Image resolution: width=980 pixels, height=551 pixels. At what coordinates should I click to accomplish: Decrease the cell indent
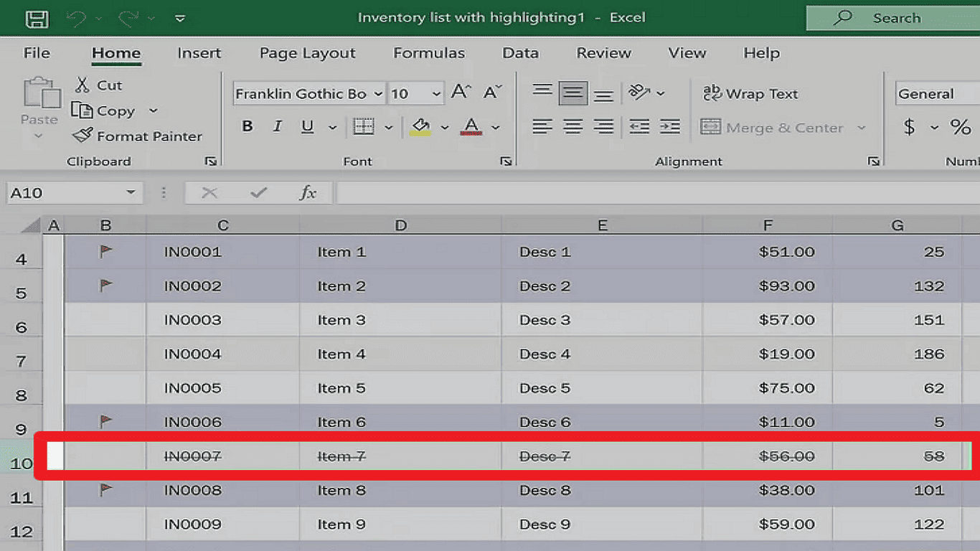tap(639, 127)
